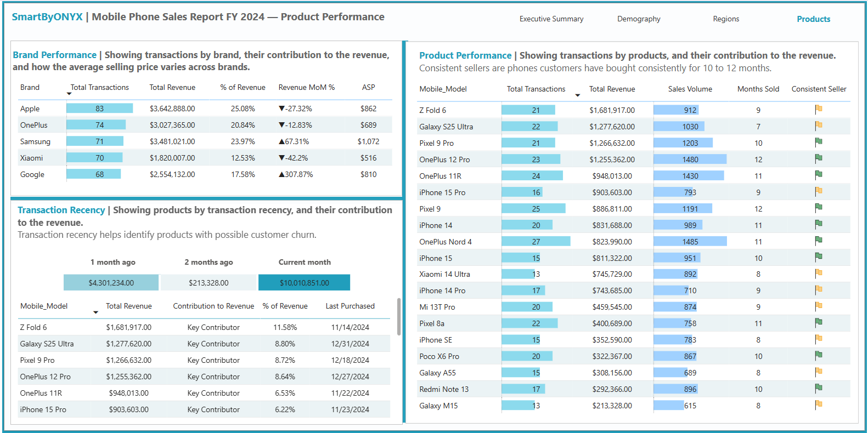Sort brand table by ASP column
Viewport: 868px width, 433px height.
(x=369, y=87)
